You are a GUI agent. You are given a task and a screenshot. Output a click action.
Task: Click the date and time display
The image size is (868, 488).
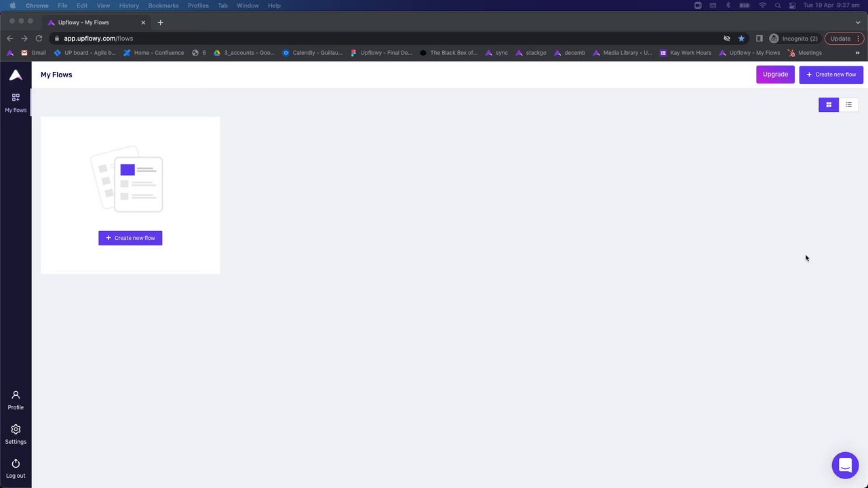coord(831,5)
